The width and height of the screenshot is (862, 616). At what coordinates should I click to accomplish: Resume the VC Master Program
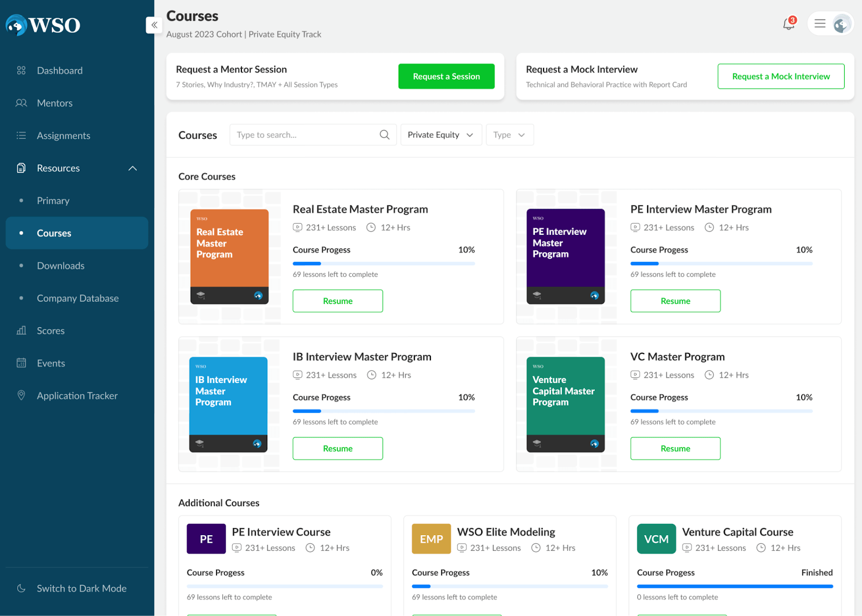click(x=675, y=448)
